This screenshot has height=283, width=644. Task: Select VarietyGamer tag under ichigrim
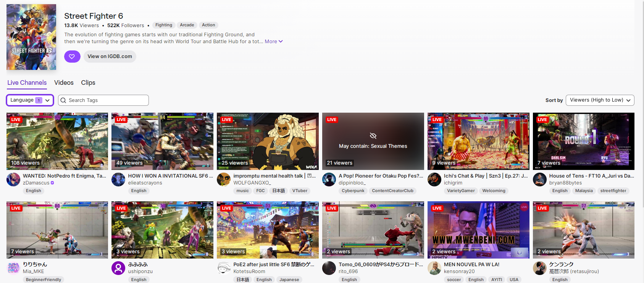[x=461, y=191]
